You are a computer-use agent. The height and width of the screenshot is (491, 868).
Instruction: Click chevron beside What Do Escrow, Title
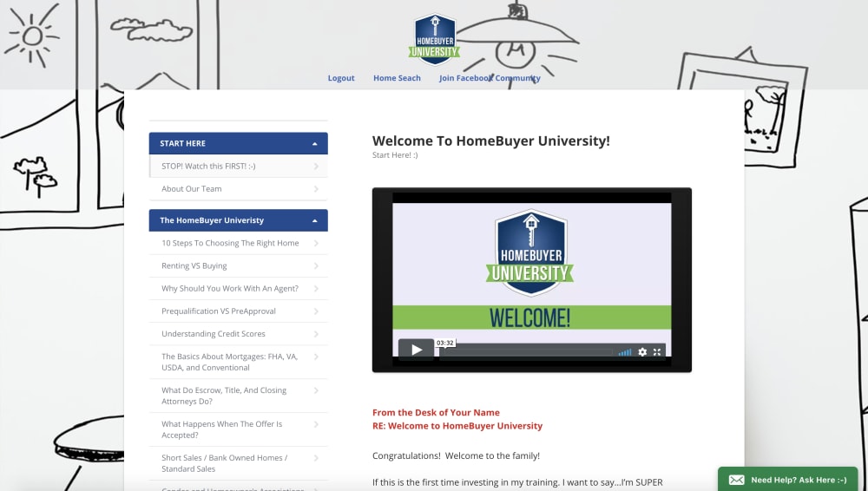[316, 391]
